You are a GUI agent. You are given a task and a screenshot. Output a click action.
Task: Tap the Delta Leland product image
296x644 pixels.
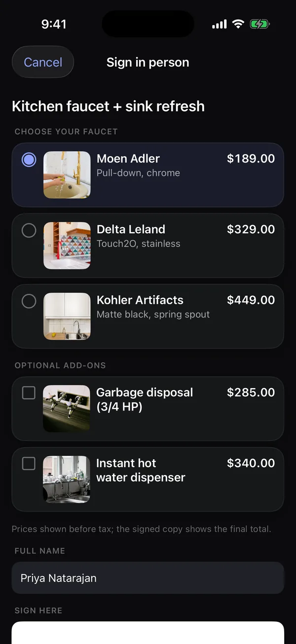(67, 245)
